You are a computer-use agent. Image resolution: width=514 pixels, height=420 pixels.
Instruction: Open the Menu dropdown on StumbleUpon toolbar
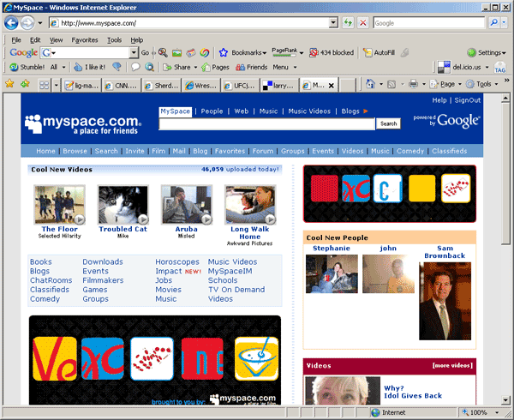pyautogui.click(x=284, y=67)
